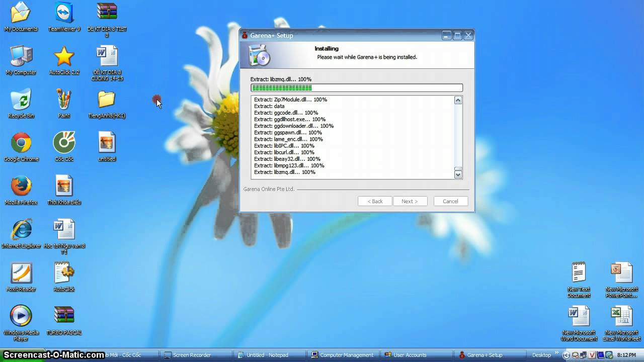Click scroll down arrow of extract log
644x362 pixels.
(458, 174)
